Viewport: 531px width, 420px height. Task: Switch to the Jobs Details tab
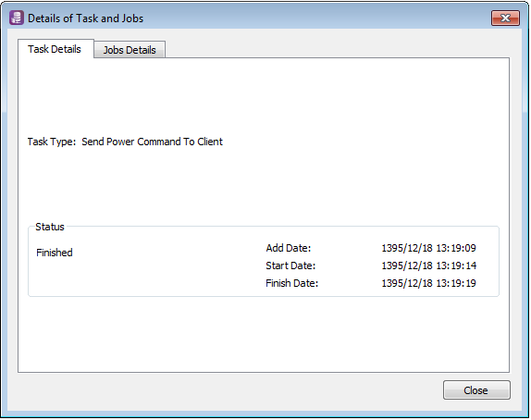(130, 50)
